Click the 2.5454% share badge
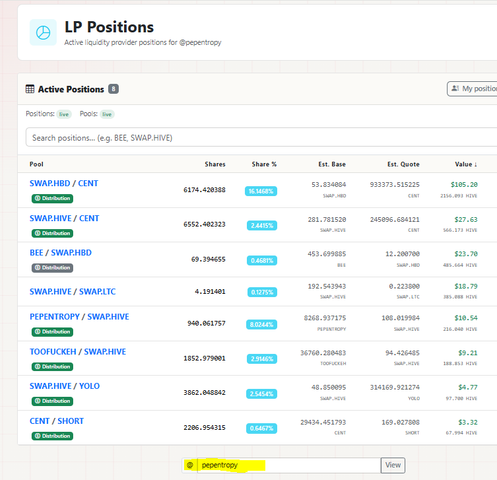 pyautogui.click(x=262, y=394)
